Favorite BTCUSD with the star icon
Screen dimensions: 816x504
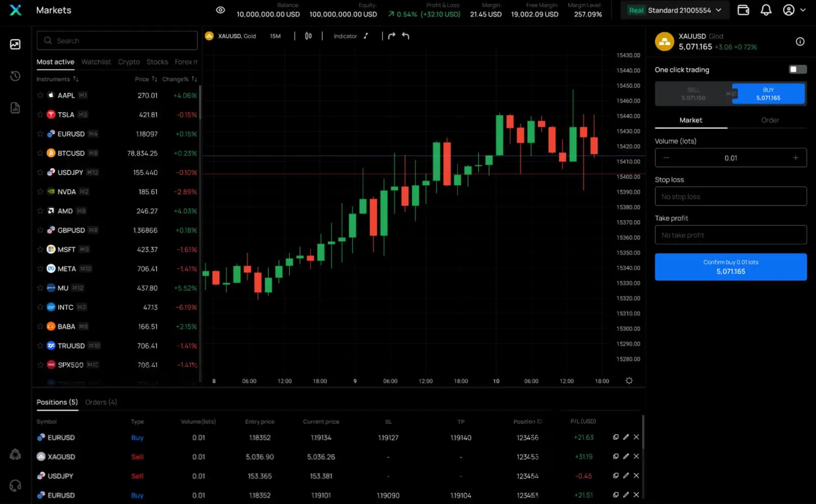click(40, 153)
